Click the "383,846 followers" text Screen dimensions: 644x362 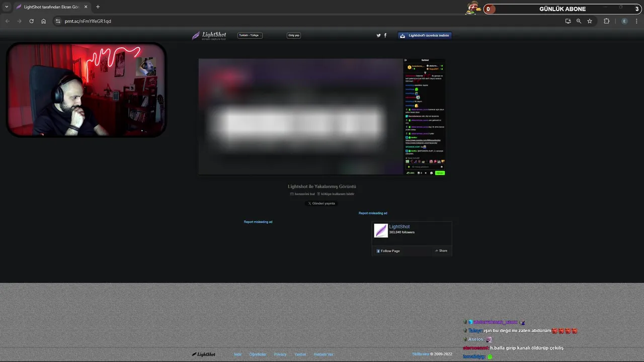click(402, 232)
